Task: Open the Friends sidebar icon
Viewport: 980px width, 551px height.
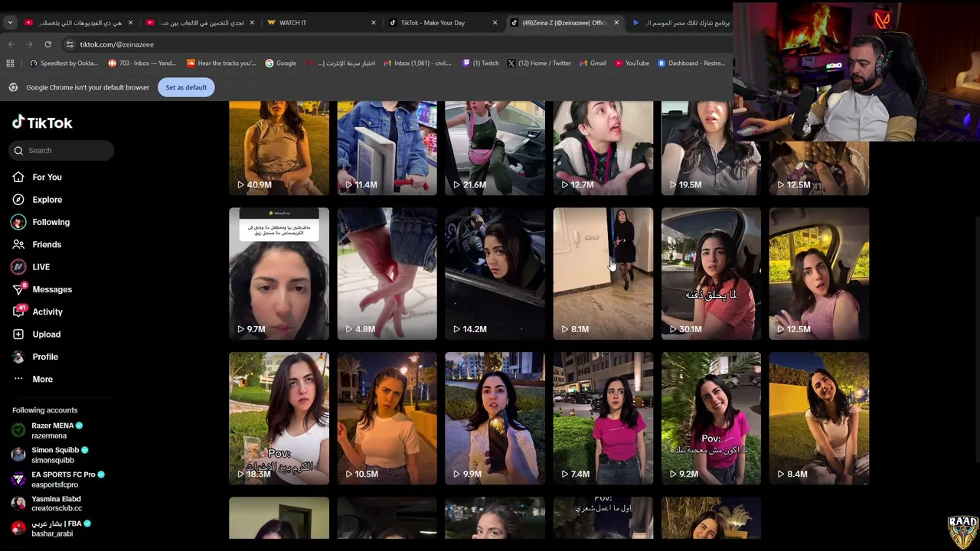Action: (18, 244)
